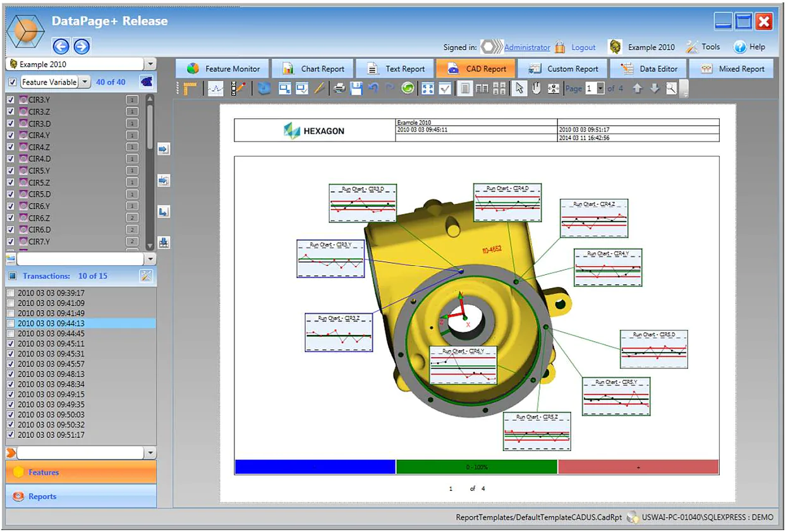The width and height of the screenshot is (788, 532).
Task: Click the wand icon next to Transactions count
Action: (x=146, y=275)
